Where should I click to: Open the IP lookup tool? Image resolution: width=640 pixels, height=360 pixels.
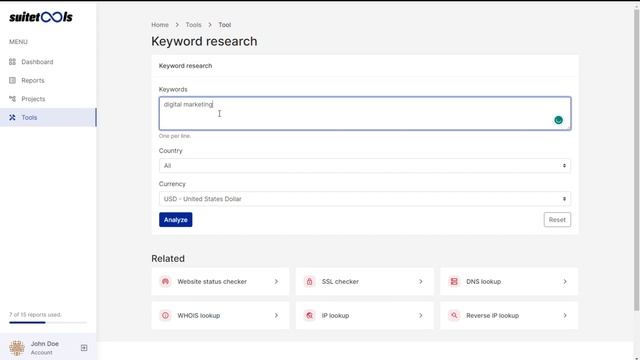[x=364, y=316]
